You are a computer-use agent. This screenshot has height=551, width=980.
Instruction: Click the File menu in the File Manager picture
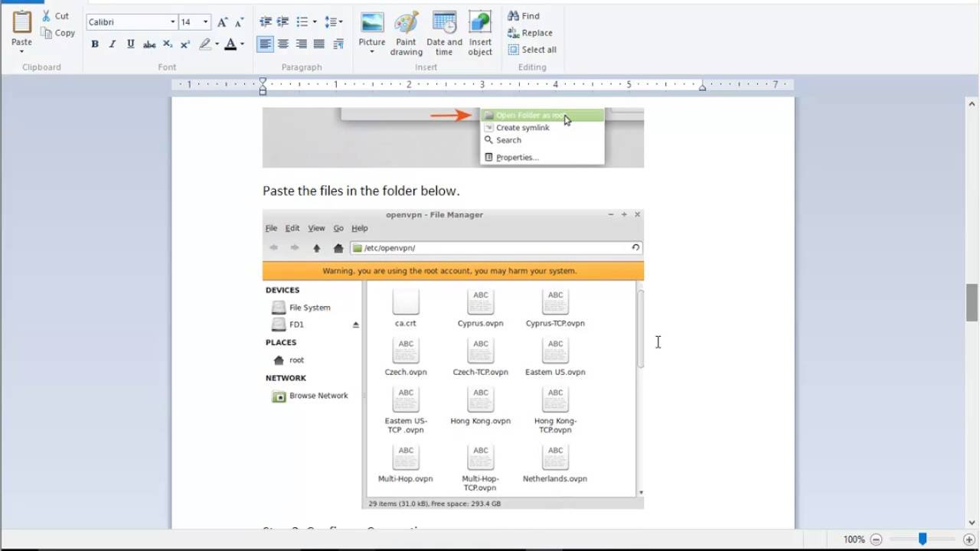[271, 228]
